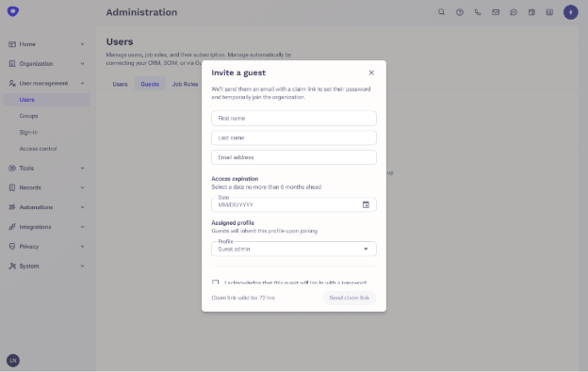Expand the Privacy section chevron

82,247
